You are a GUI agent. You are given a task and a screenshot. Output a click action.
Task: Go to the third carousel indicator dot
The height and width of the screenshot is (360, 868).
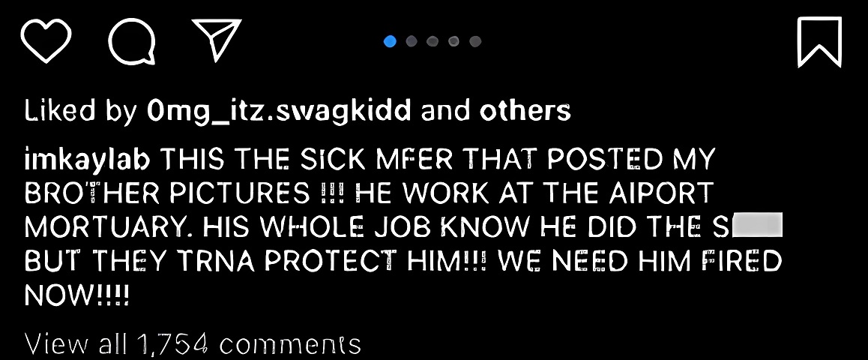click(433, 41)
